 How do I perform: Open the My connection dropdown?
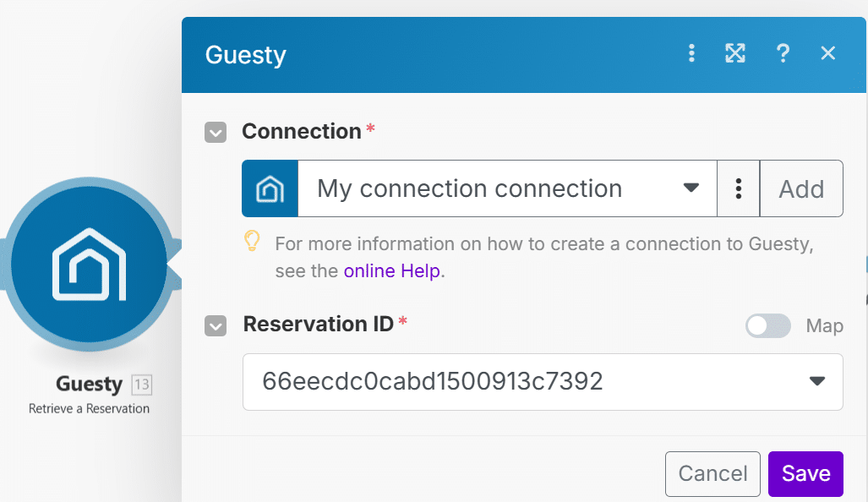coord(507,188)
